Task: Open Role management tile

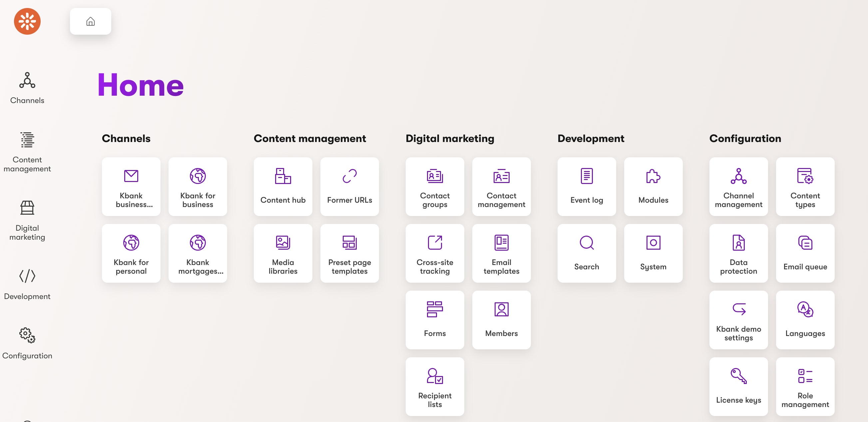Action: click(805, 386)
